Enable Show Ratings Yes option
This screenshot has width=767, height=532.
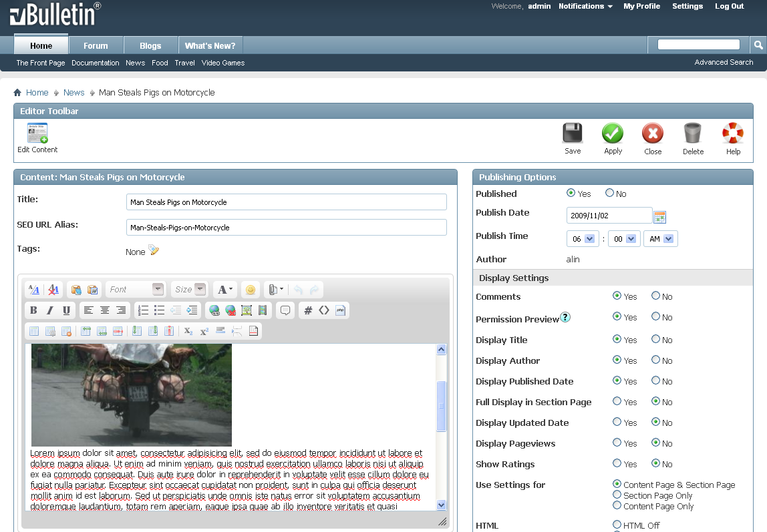[617, 463]
